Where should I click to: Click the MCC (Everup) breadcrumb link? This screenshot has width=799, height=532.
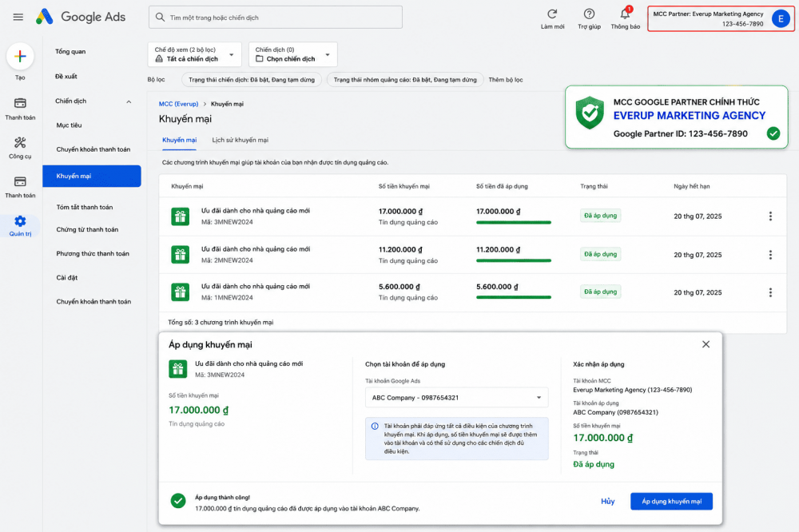(x=178, y=104)
